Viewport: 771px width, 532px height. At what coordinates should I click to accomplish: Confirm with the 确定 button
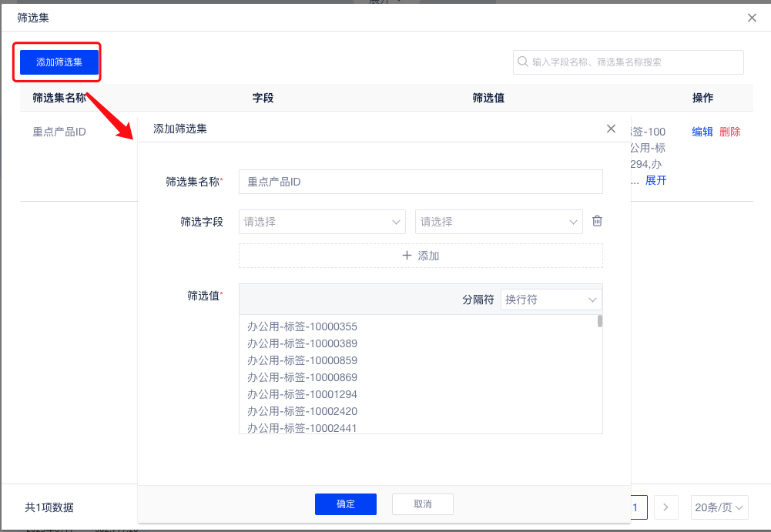(345, 504)
